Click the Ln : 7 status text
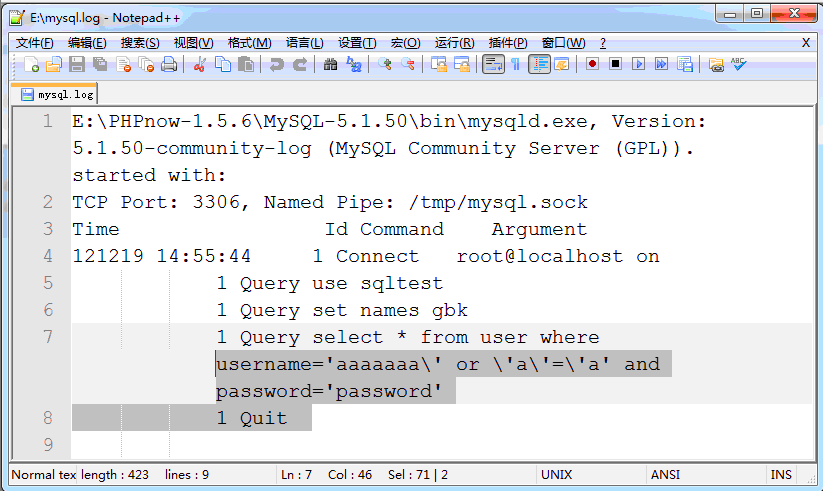The height and width of the screenshot is (491, 823). (x=297, y=475)
